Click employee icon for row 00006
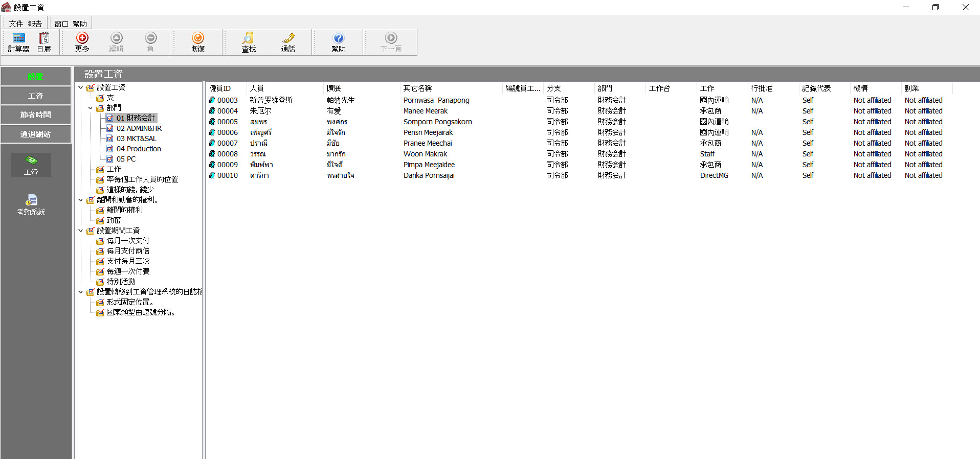Screen dimensions: 980x459 [212, 132]
